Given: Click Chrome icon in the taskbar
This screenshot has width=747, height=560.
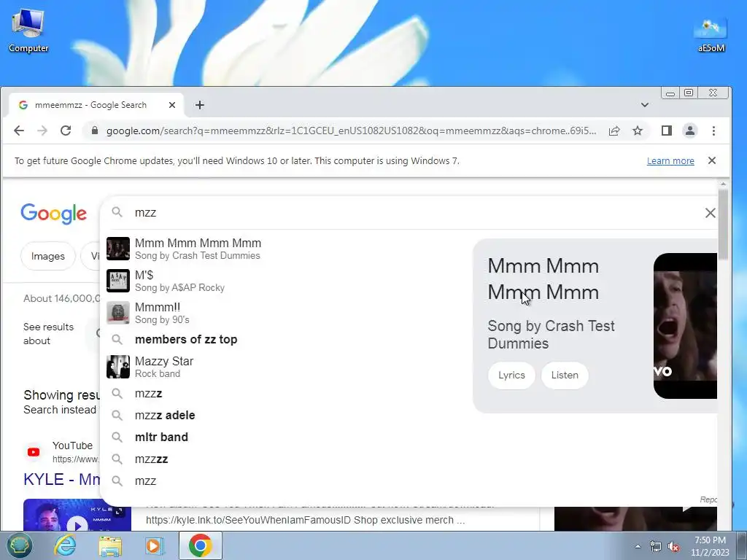Looking at the screenshot, I should pyautogui.click(x=200, y=545).
